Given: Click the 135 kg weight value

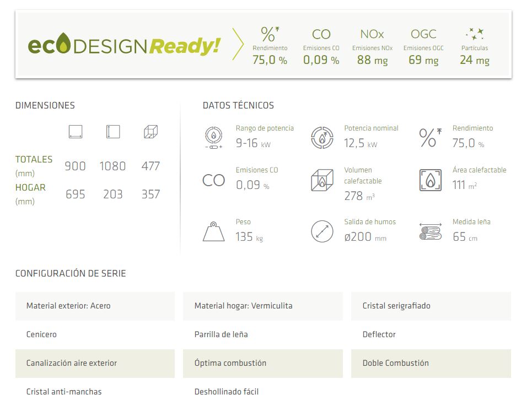Looking at the screenshot, I should pos(249,237).
